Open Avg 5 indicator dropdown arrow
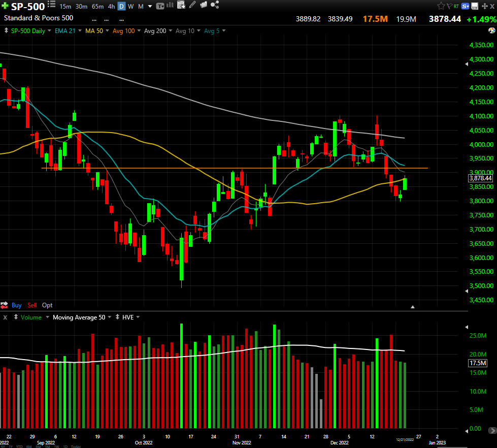The height and width of the screenshot is (448, 497). (224, 30)
